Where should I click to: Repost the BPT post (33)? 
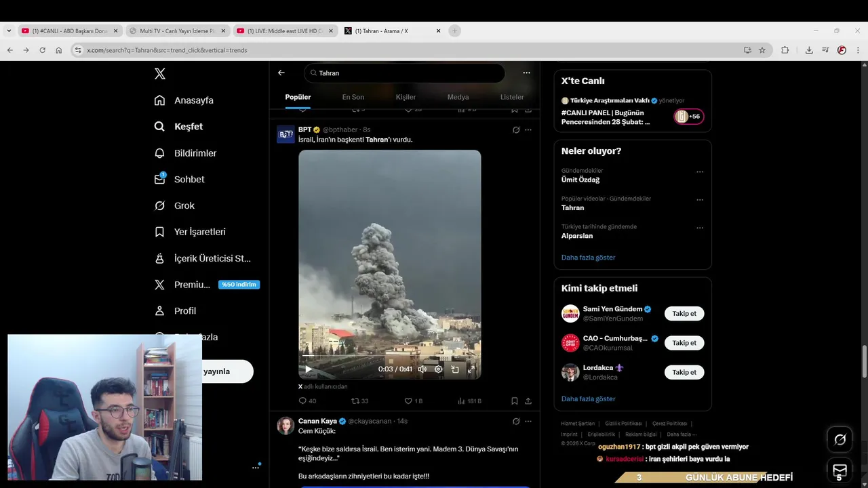coord(359,401)
